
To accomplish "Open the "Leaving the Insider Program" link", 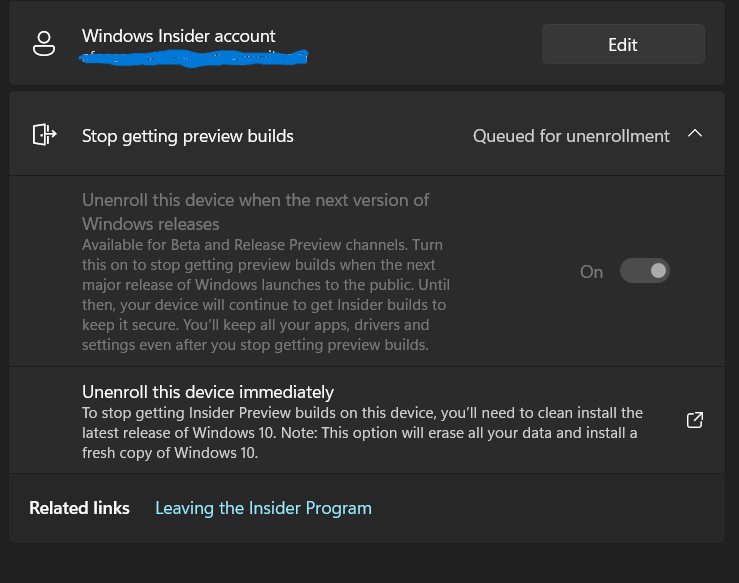I will coord(263,508).
